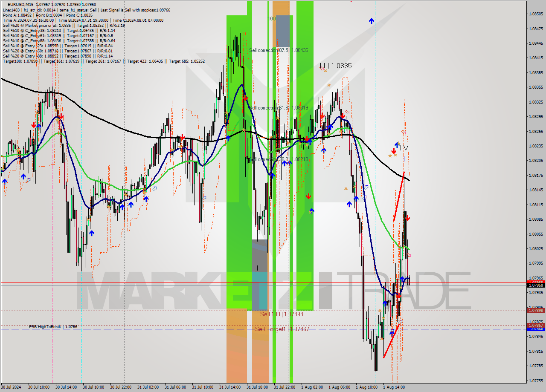Click the 1.08145 price axis label
Image resolution: width=546 pixels, height=392 pixels.
(x=536, y=190)
